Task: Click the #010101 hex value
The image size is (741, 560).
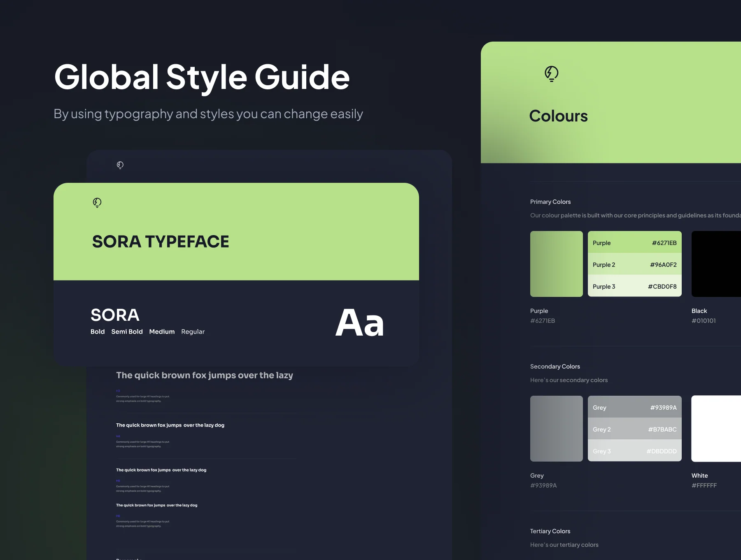Action: pos(704,321)
